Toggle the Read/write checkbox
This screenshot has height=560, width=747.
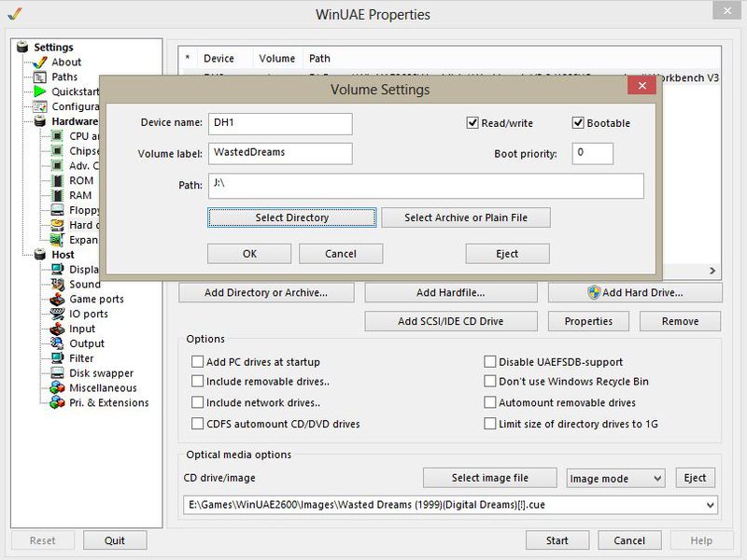coord(472,123)
